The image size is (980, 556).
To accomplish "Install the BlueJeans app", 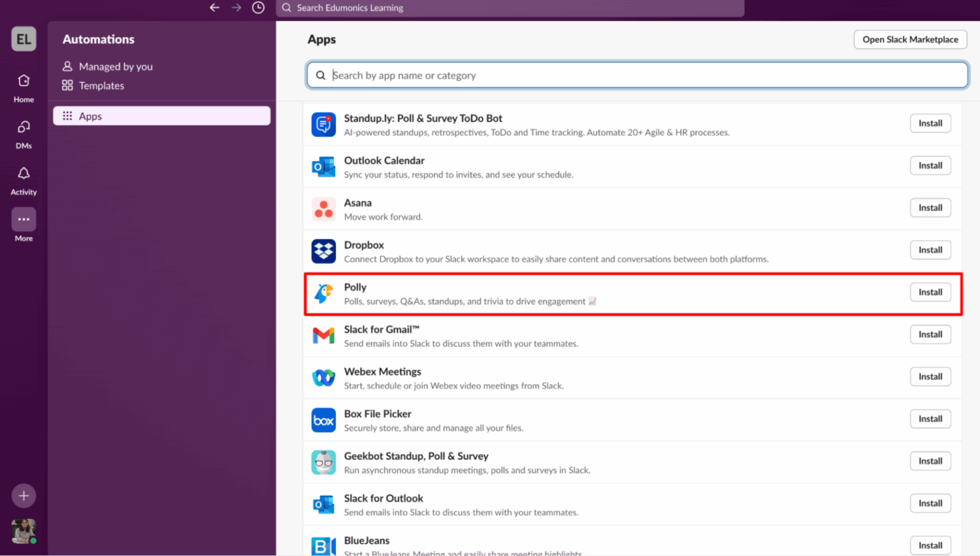I will 930,546.
